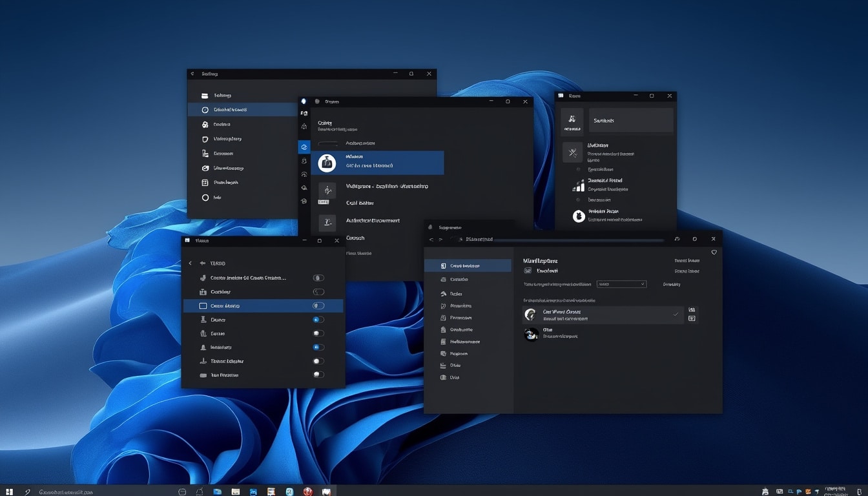This screenshot has width=868, height=496.
Task: Open the Windows Start menu in the taskbar
Action: (x=9, y=491)
